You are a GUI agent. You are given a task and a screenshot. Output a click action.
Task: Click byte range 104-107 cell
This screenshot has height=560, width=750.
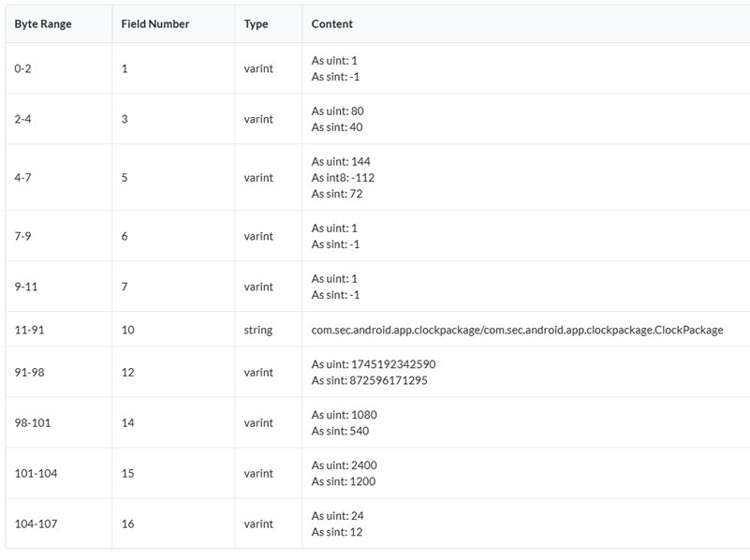pyautogui.click(x=36, y=524)
